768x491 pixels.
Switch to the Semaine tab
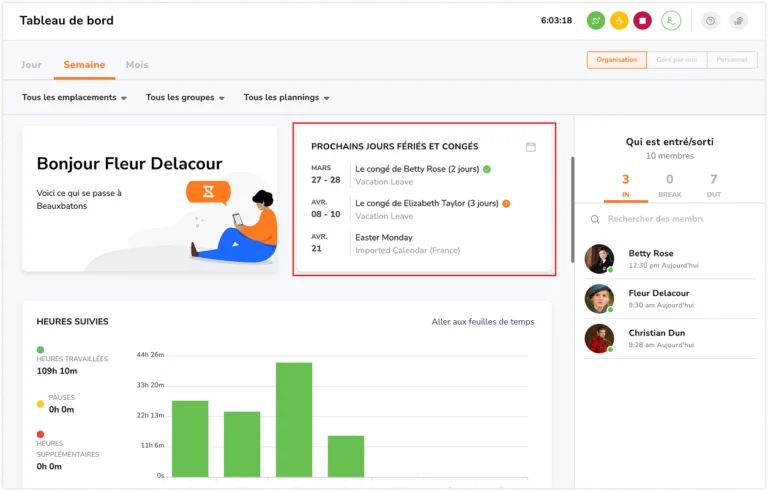coord(84,65)
